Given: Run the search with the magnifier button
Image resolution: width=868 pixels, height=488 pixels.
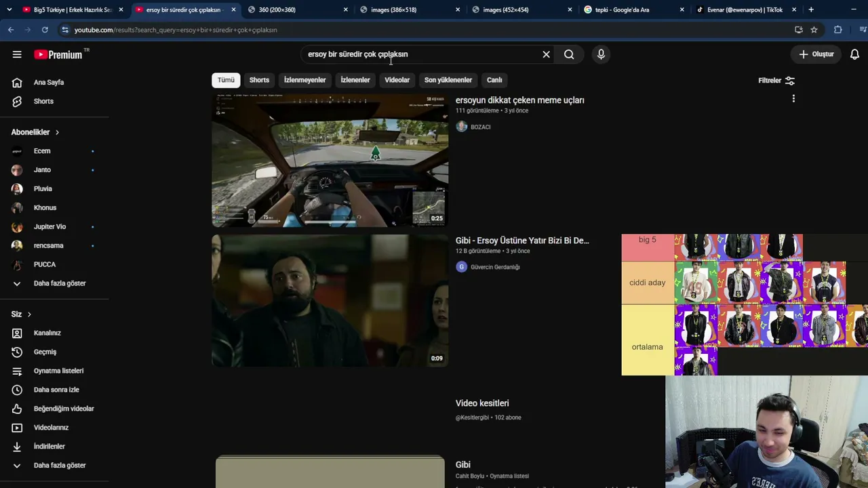Looking at the screenshot, I should pyautogui.click(x=569, y=54).
